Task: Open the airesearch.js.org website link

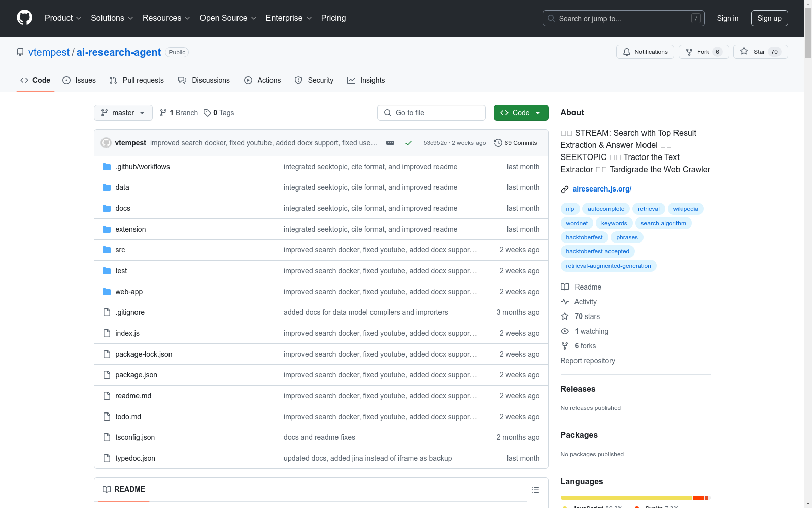Action: tap(602, 189)
